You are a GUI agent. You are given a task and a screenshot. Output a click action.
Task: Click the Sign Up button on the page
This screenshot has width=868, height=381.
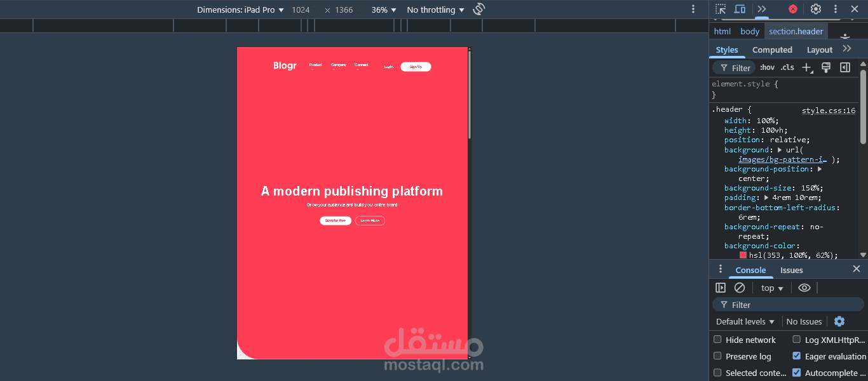click(416, 67)
